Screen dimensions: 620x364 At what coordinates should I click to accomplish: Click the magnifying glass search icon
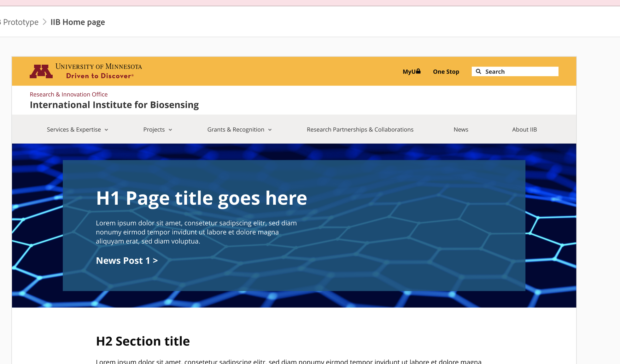[x=478, y=72]
